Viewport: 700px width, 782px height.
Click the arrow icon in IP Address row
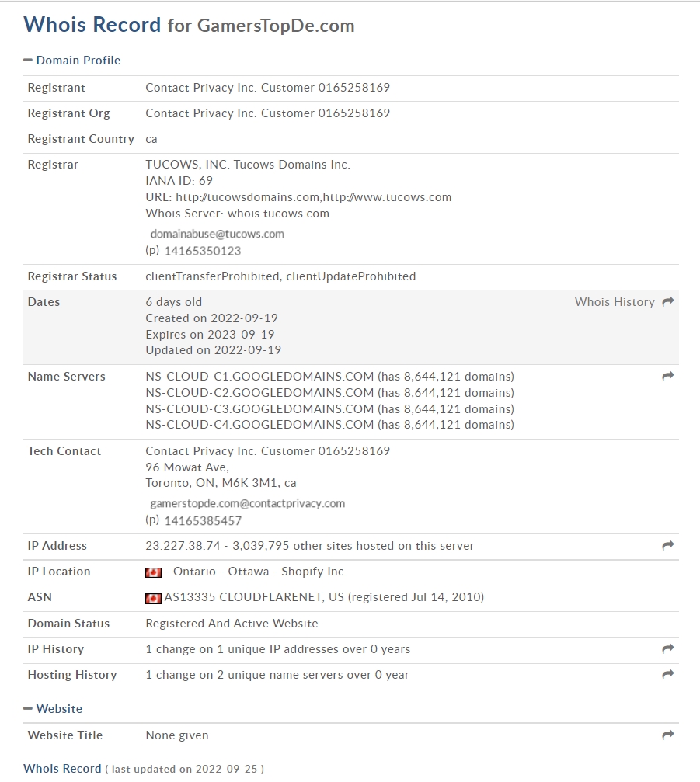(x=668, y=546)
